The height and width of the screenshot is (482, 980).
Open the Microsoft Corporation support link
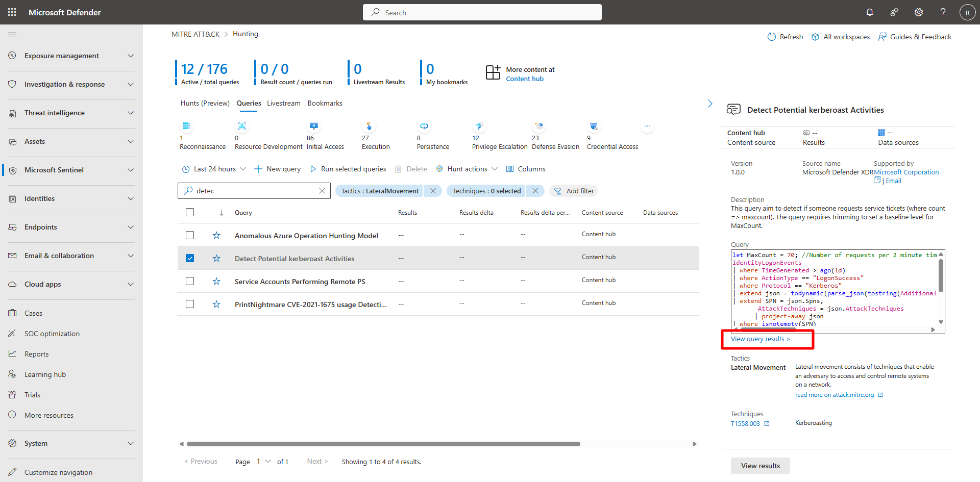click(x=906, y=172)
